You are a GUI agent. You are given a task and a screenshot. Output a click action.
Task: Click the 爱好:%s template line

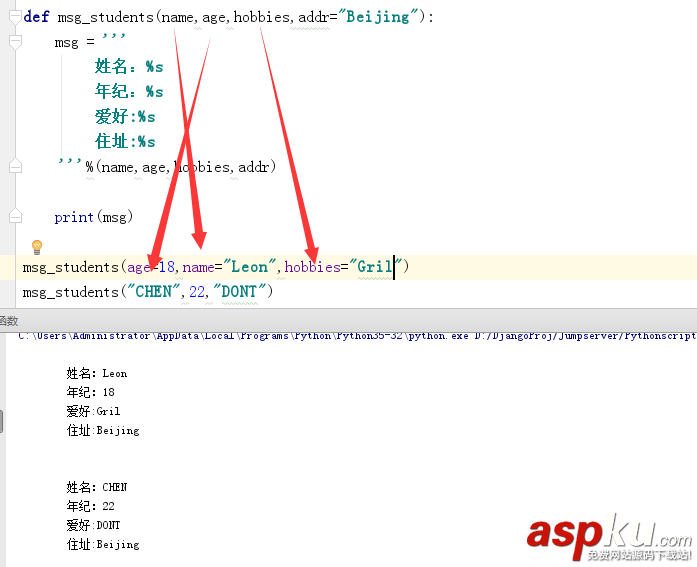tap(125, 116)
